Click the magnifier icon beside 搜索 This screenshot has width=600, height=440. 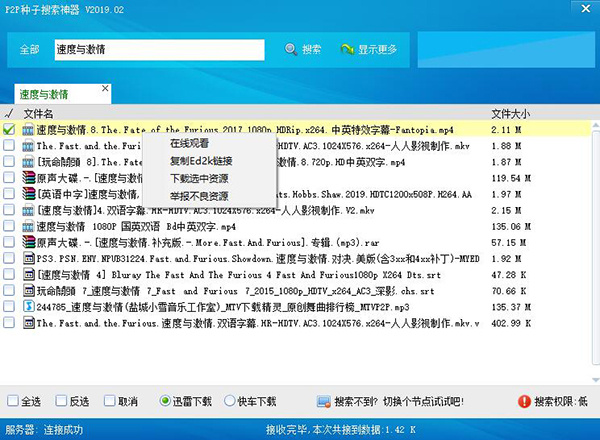click(291, 49)
